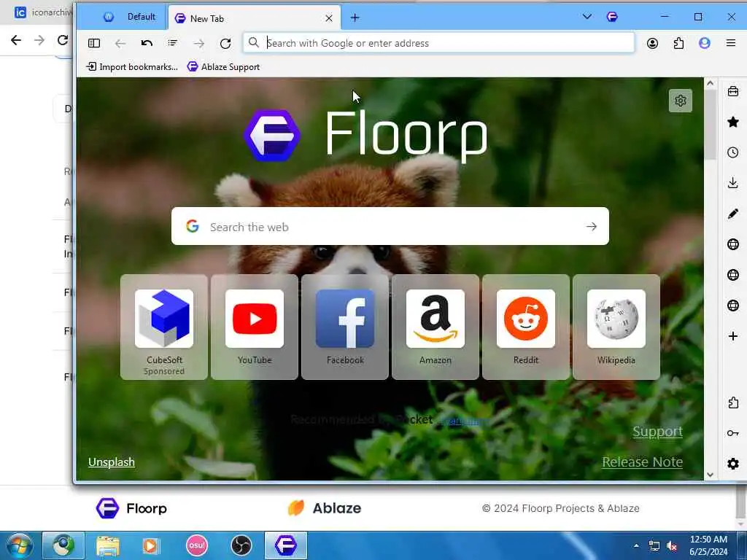Open add-ons puzzle icon in sidebar
747x560 pixels.
click(x=733, y=402)
